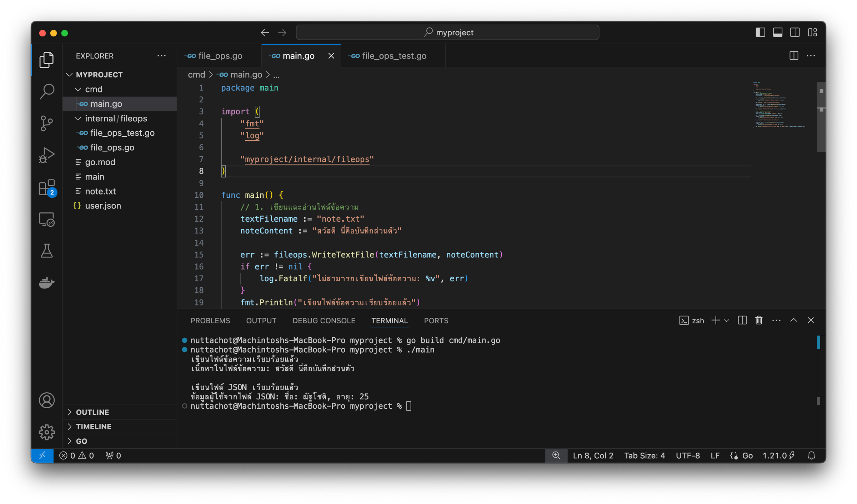Toggle the panel visibility
The width and height of the screenshot is (857, 504).
coord(777,32)
